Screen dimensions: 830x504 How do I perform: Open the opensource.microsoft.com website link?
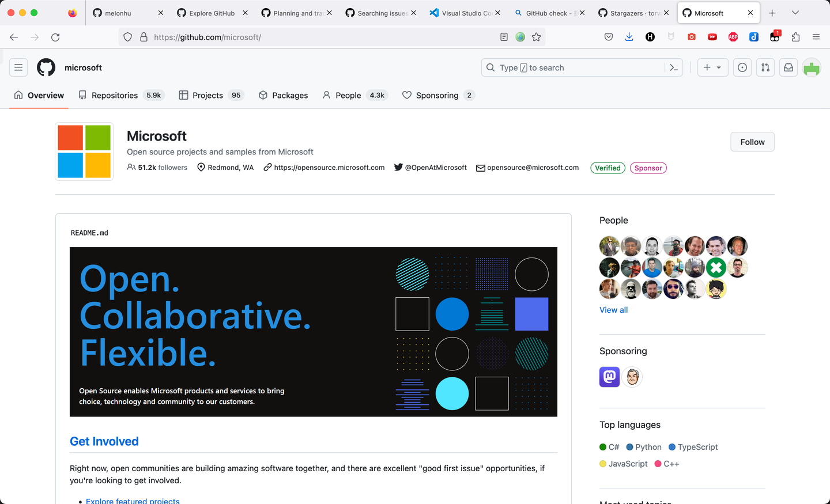click(x=329, y=168)
